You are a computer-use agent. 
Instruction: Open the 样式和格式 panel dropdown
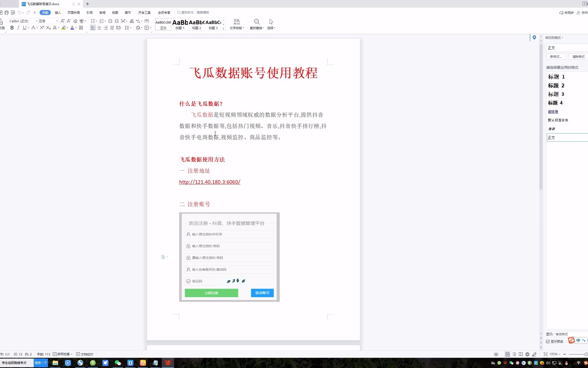point(554,38)
